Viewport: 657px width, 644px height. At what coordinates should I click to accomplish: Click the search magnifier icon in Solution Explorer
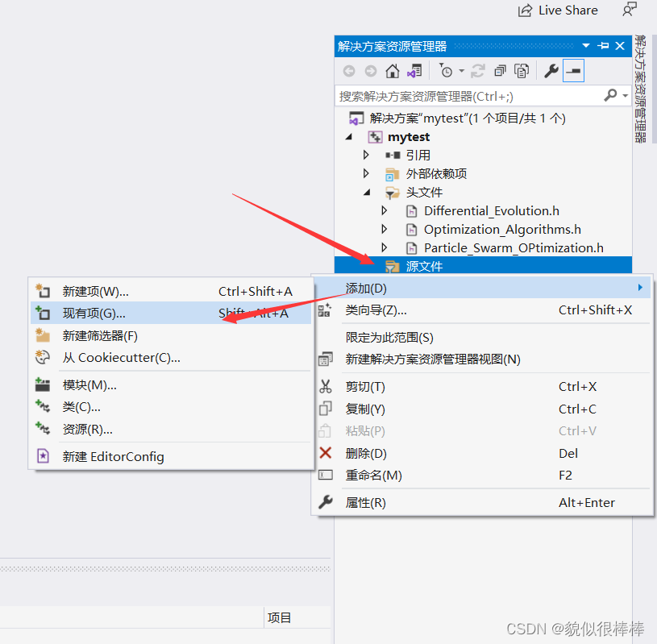pos(610,96)
